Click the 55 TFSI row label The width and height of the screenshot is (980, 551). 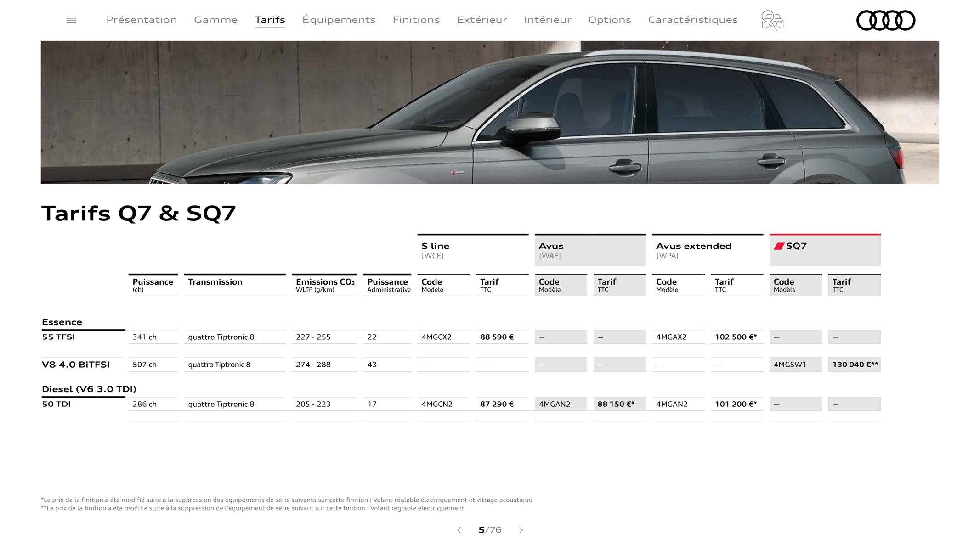[x=58, y=337]
